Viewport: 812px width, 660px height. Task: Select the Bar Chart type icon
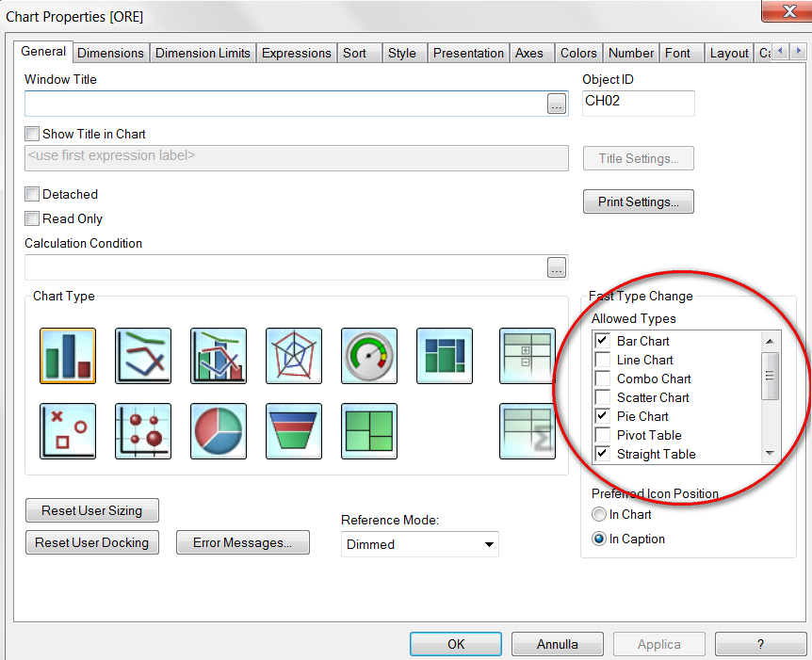tap(68, 356)
